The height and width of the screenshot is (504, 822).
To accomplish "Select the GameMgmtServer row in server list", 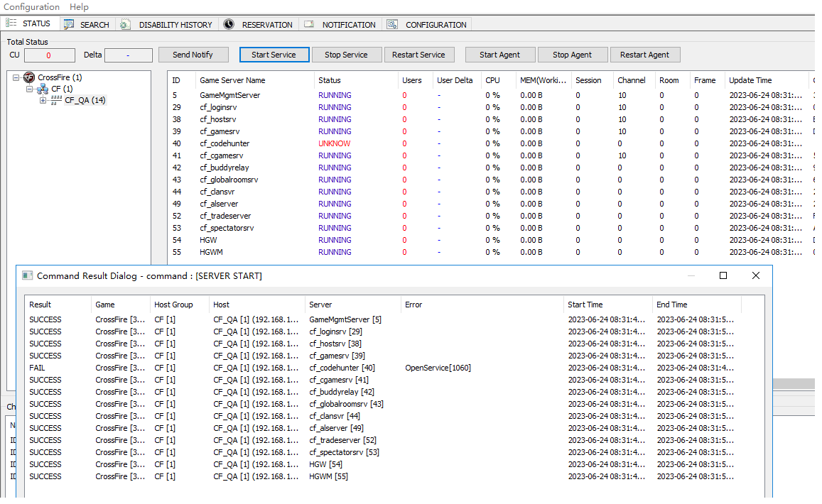I will (x=491, y=95).
